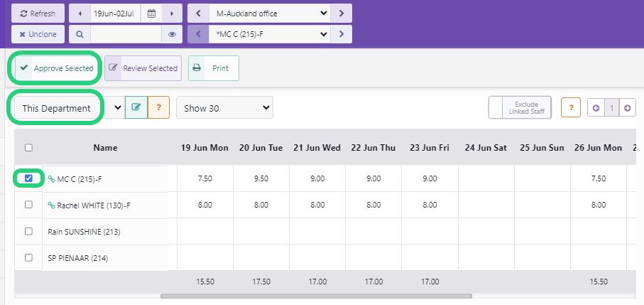Toggle the eye visibility icon
Image resolution: width=644 pixels, height=305 pixels.
pyautogui.click(x=172, y=34)
